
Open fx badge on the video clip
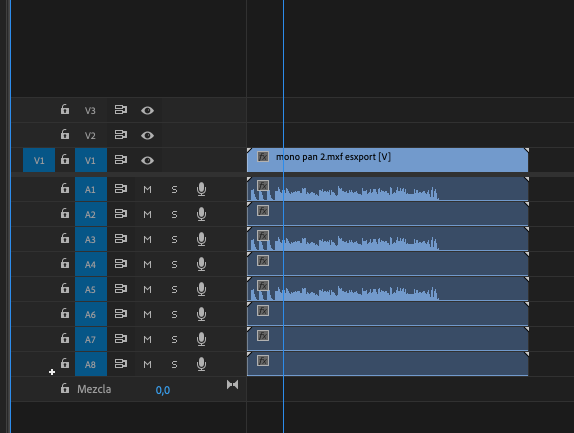tap(263, 157)
